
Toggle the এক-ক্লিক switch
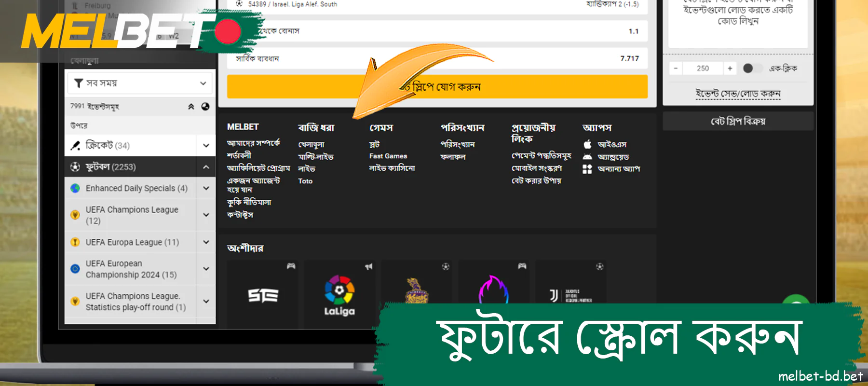(x=753, y=69)
